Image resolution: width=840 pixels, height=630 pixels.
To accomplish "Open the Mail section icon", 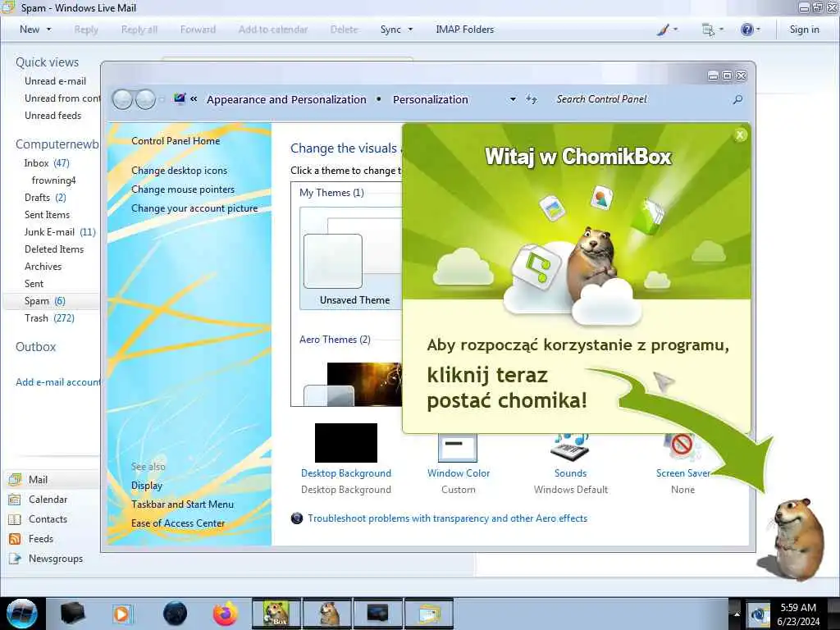I will (15, 479).
